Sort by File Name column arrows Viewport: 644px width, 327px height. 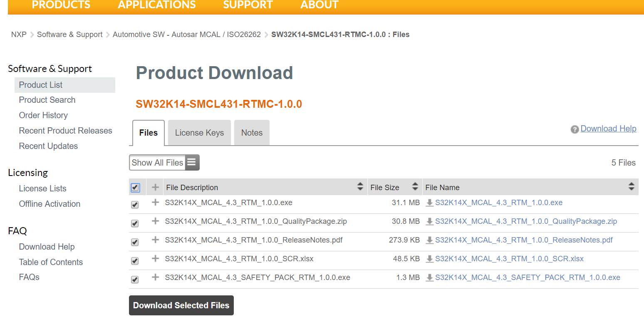point(631,187)
